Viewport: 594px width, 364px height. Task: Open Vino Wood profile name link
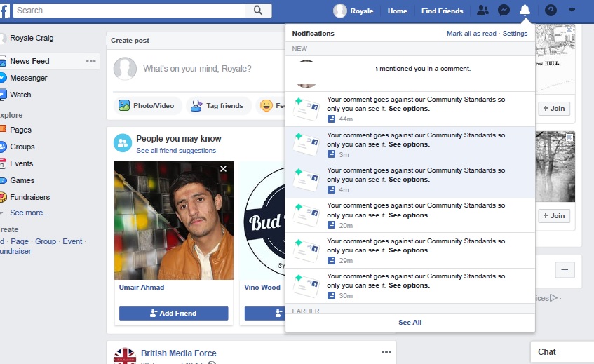(x=262, y=287)
